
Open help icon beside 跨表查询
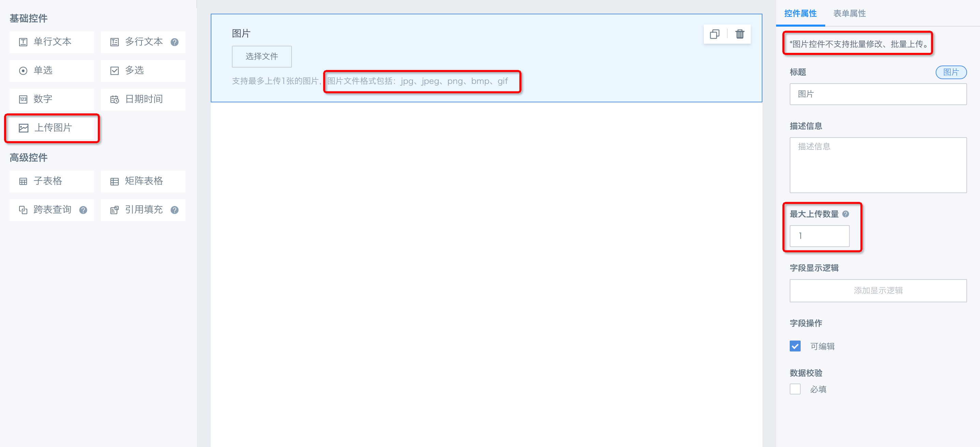(x=83, y=210)
